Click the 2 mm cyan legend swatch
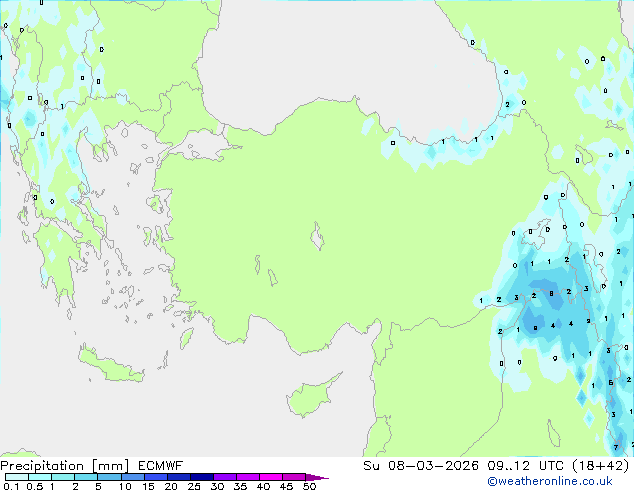This screenshot has width=634, height=490. (x=86, y=477)
